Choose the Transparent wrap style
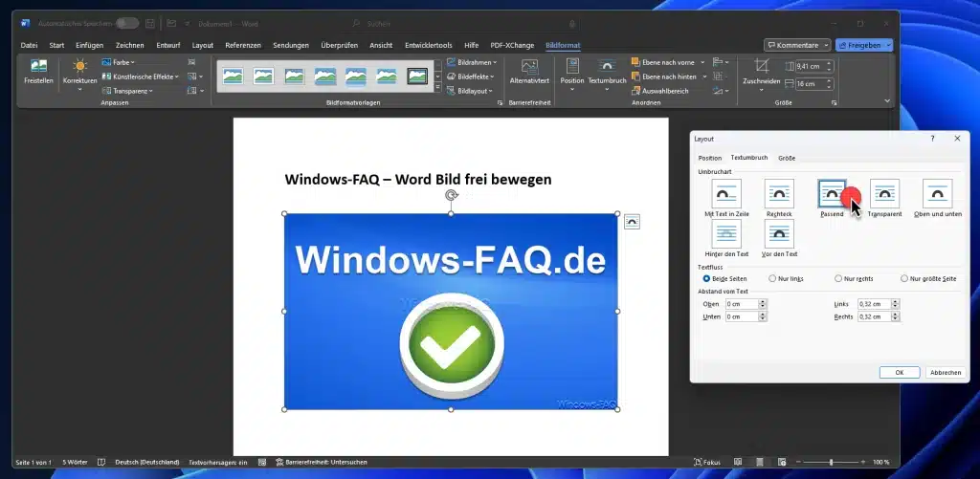The width and height of the screenshot is (980, 479). click(x=884, y=198)
